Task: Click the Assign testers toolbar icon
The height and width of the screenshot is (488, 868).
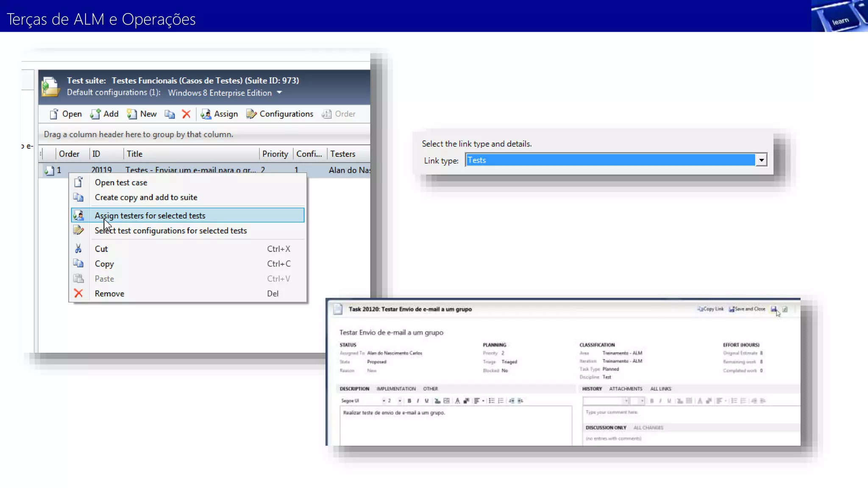Action: 206,114
